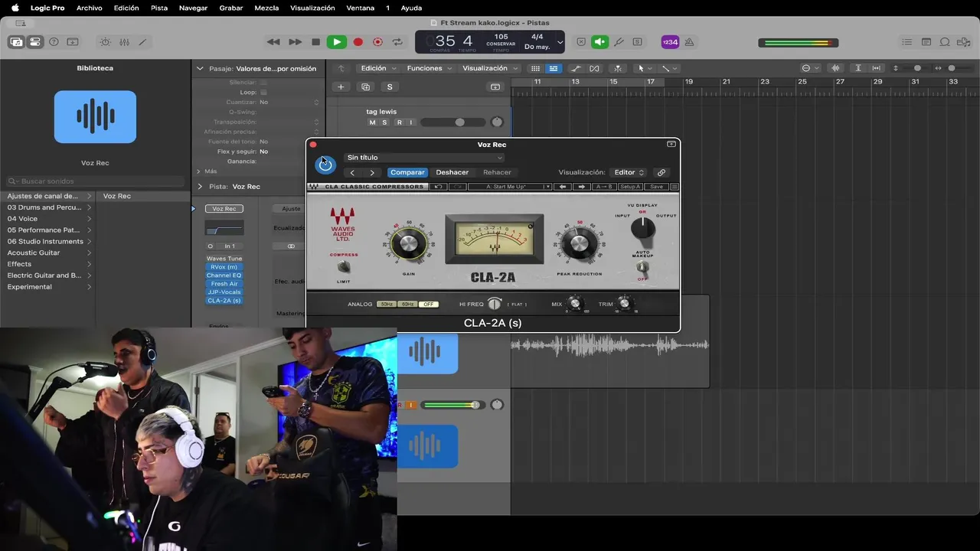Open the Sin título preset dropdown
Image resolution: width=980 pixels, height=551 pixels.
pos(424,158)
